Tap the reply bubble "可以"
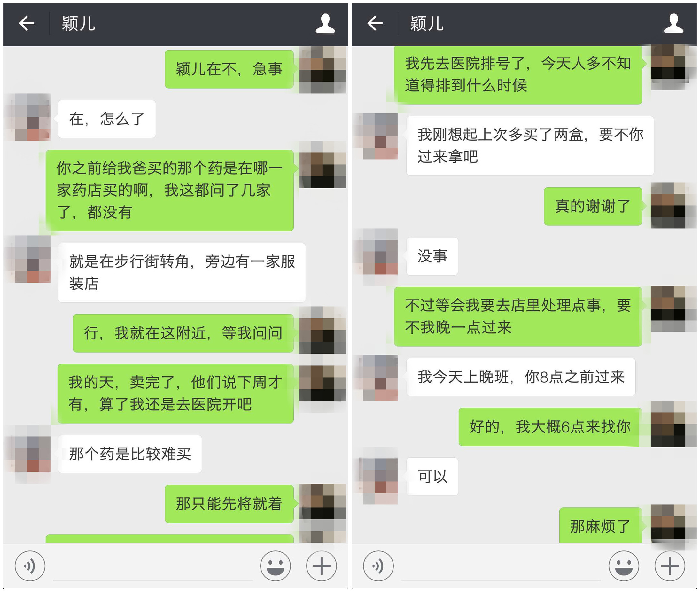 [432, 477]
